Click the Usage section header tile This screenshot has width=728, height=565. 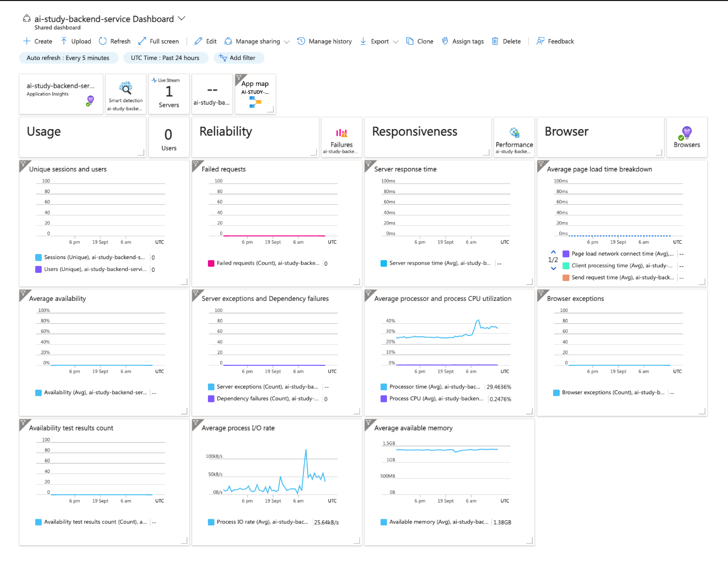[x=82, y=137]
